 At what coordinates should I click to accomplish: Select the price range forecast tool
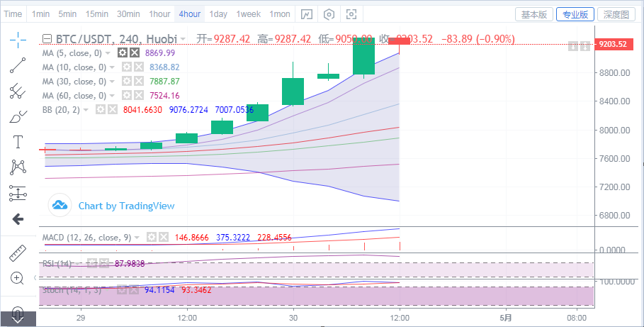coord(18,193)
